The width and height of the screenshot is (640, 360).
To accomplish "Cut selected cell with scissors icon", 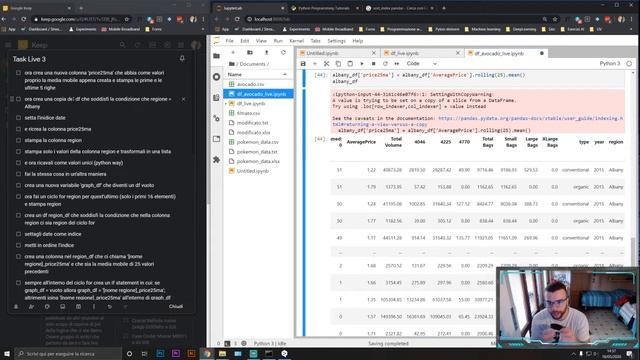I will tap(327, 64).
